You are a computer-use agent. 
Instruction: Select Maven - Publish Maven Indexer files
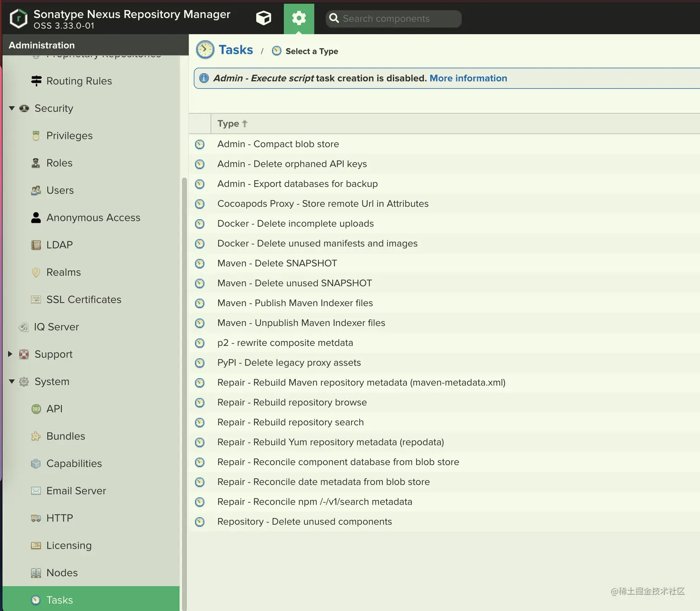click(444, 303)
